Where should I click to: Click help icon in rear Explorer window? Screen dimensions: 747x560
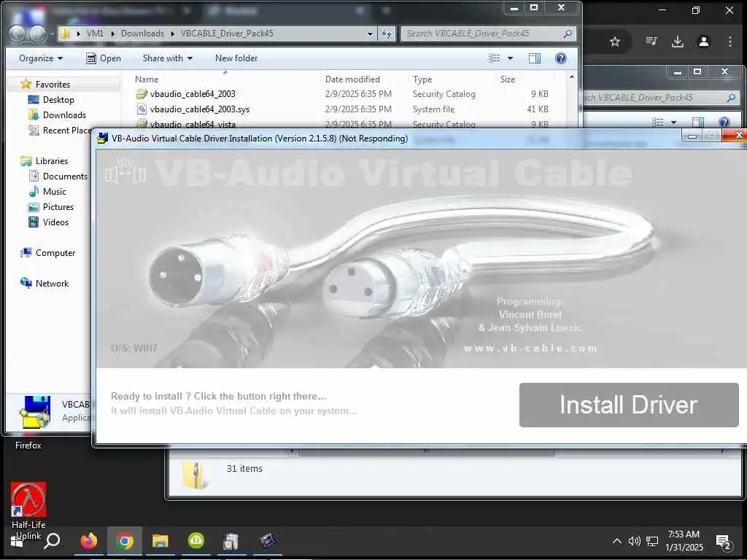(724, 122)
